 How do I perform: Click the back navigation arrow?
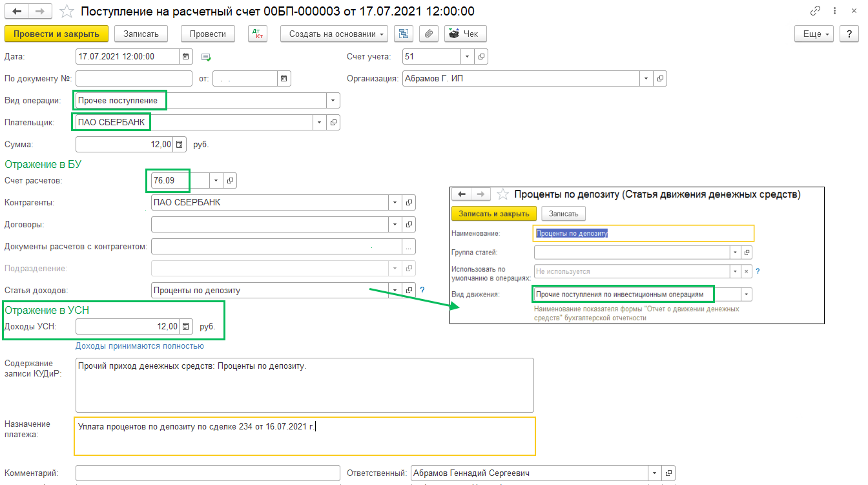point(17,12)
